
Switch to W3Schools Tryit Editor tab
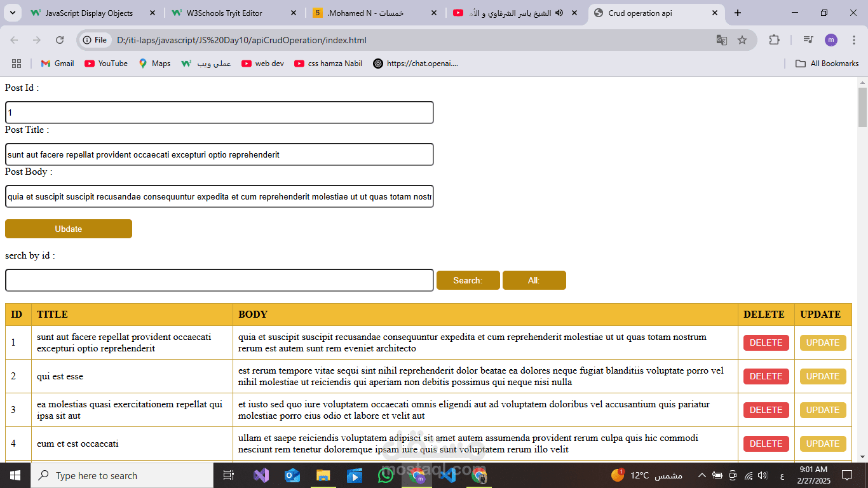[x=235, y=13]
